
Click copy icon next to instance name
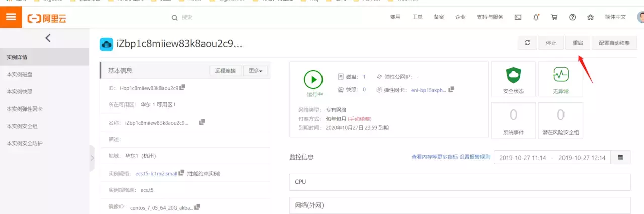pos(202,122)
